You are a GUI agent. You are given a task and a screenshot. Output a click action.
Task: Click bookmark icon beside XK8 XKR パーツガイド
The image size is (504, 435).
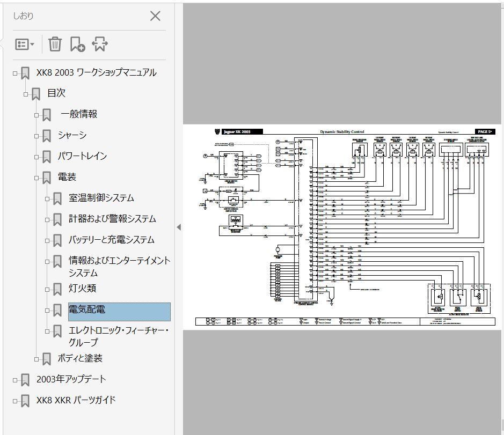pyautogui.click(x=25, y=401)
